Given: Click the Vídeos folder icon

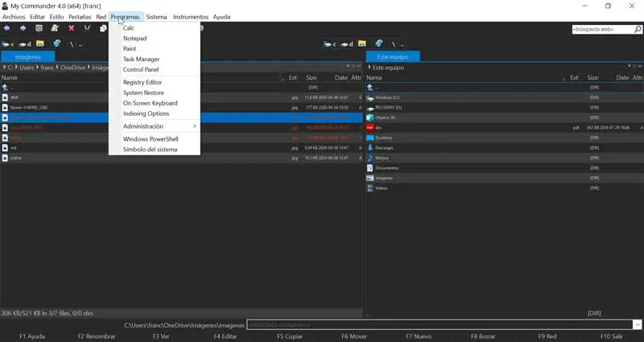Looking at the screenshot, I should click(370, 188).
